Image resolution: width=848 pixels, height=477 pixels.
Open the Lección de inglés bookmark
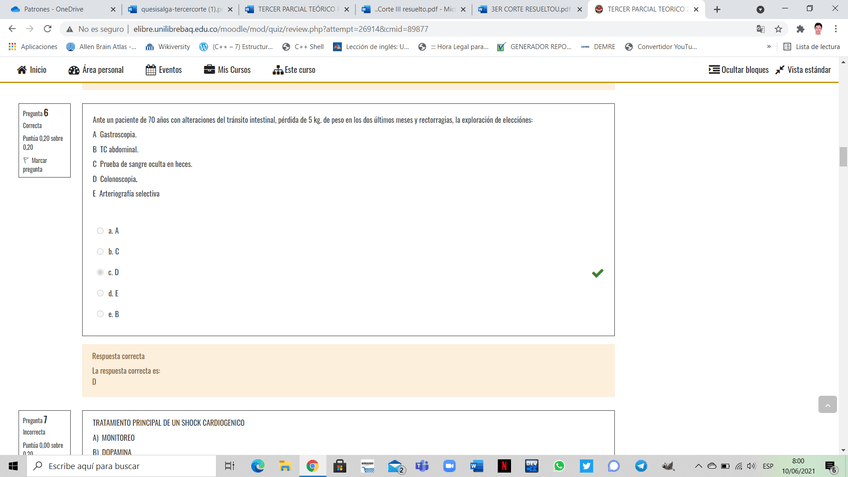[371, 47]
